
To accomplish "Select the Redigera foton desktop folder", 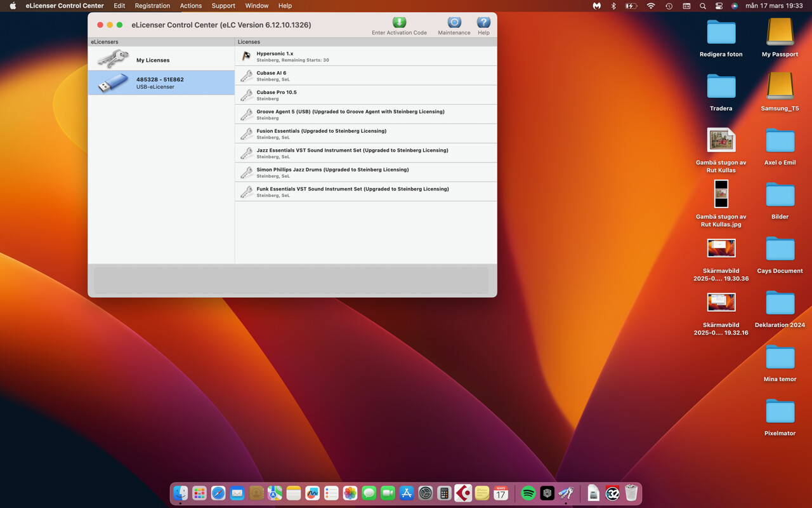I will tap(721, 32).
